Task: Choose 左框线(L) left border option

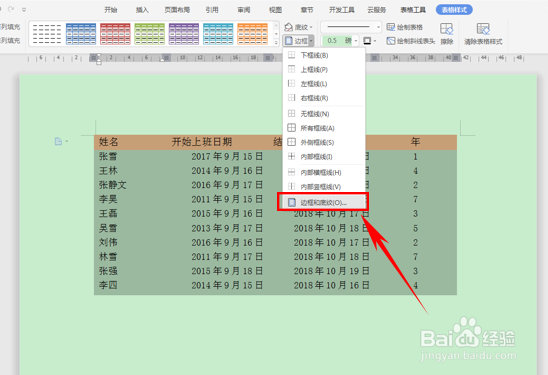Action: [324, 84]
